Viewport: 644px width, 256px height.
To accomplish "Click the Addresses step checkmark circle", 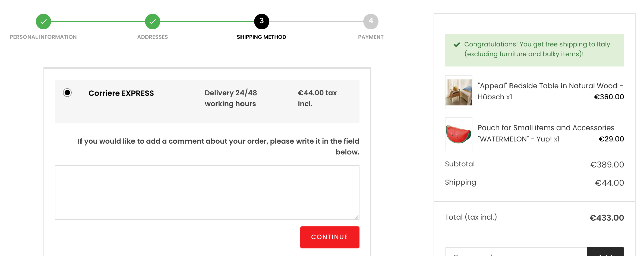I will click(x=152, y=21).
